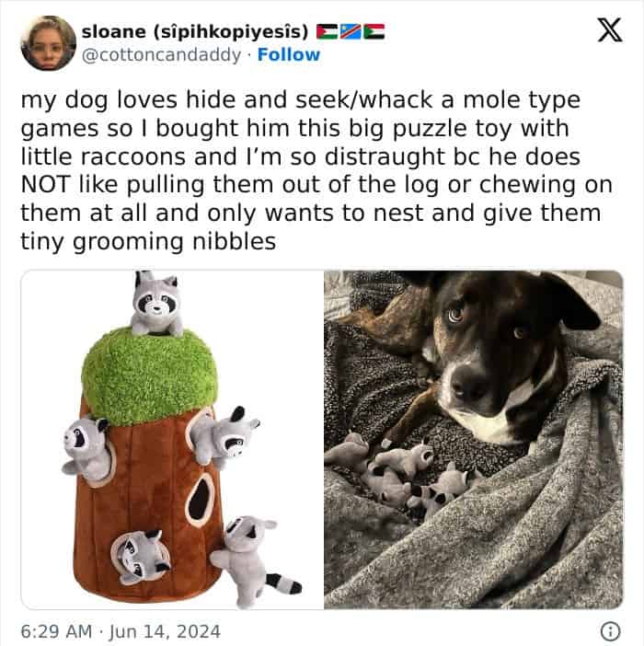Click the tweet text about puzzle toy

click(316, 170)
